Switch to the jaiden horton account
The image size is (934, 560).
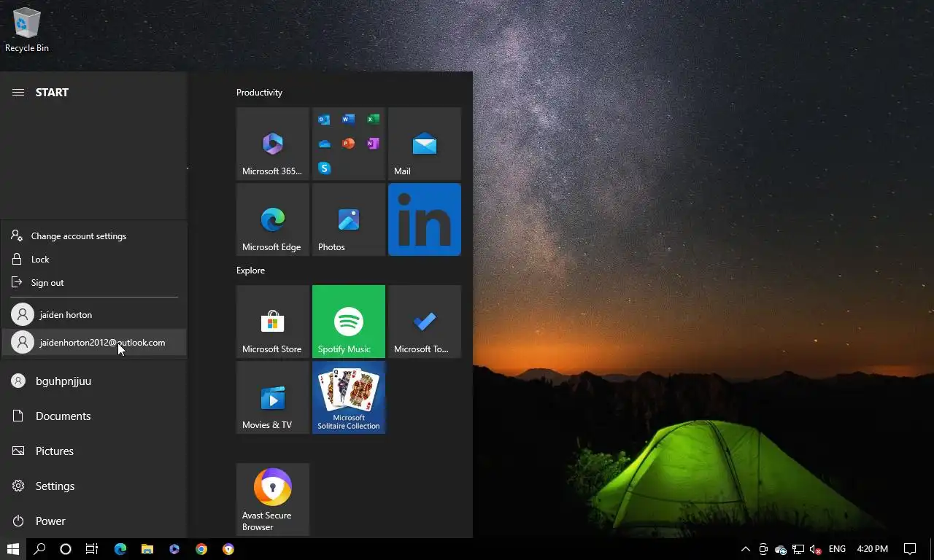94,315
